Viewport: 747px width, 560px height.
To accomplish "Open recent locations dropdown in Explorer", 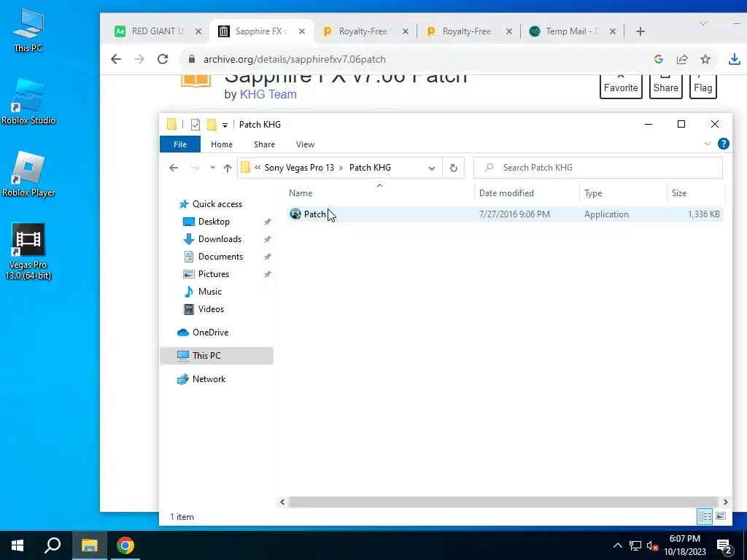I will point(212,168).
